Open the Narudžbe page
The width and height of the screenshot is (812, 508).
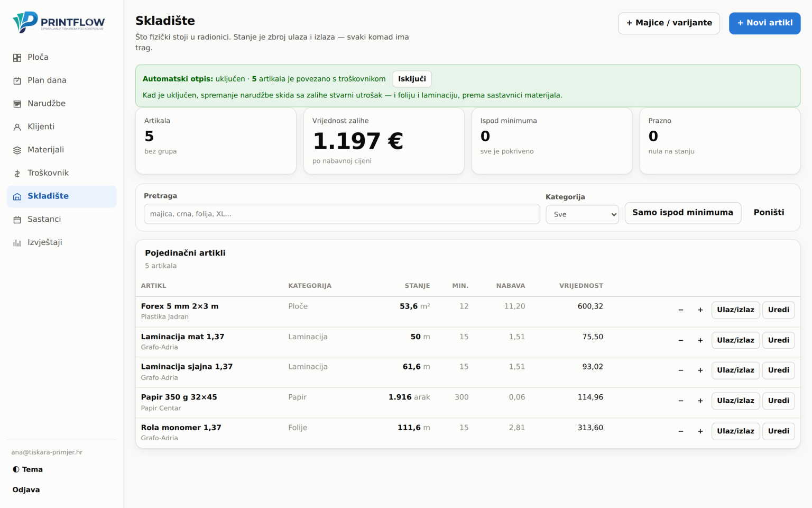click(62, 104)
